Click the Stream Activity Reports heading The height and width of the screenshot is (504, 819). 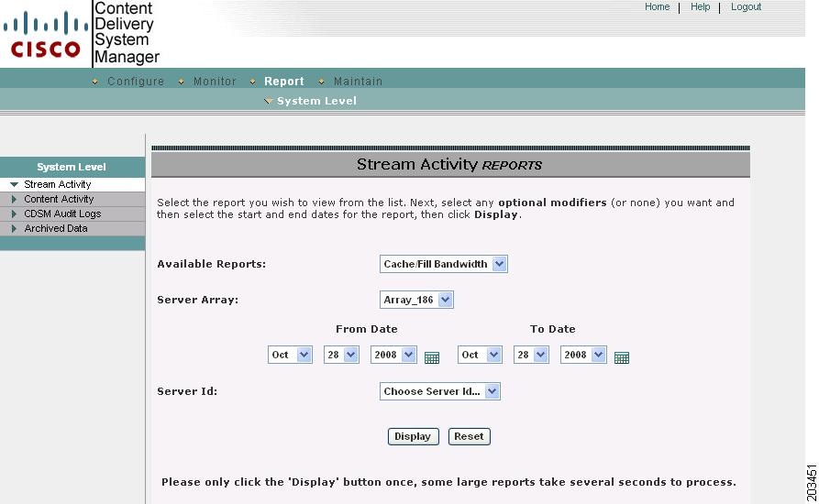449,165
